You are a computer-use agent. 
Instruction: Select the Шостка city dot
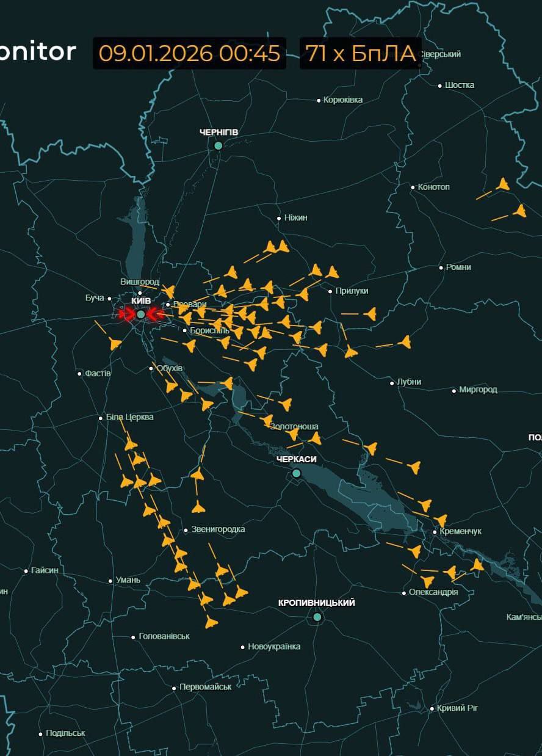[x=439, y=85]
